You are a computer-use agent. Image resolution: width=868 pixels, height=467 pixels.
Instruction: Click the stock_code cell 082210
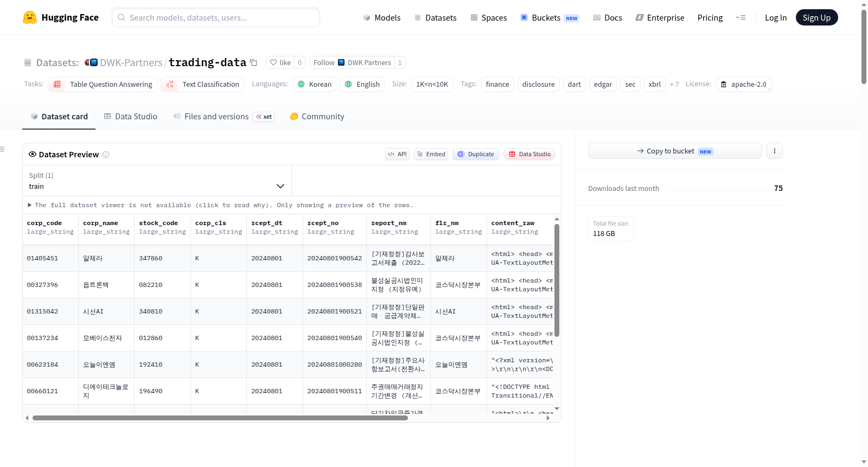162,285
